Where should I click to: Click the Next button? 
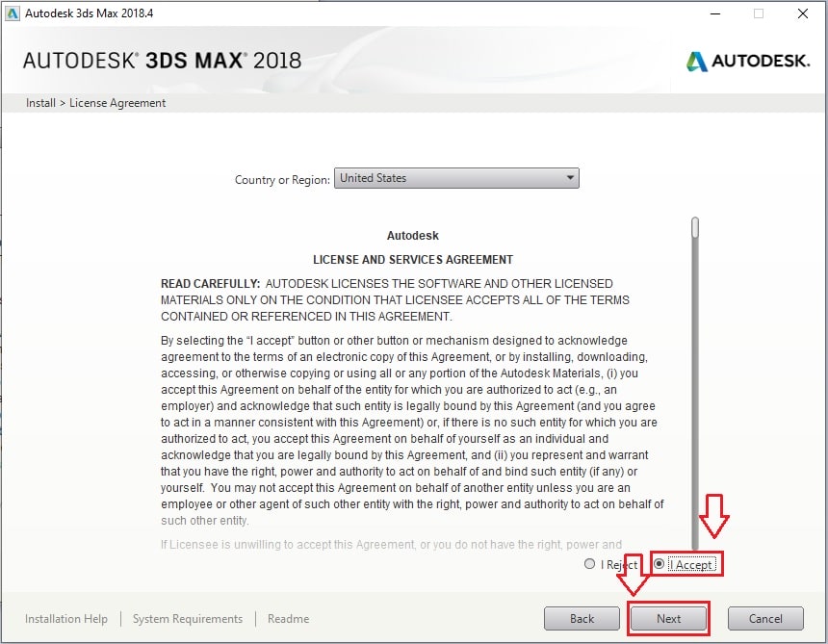[668, 618]
